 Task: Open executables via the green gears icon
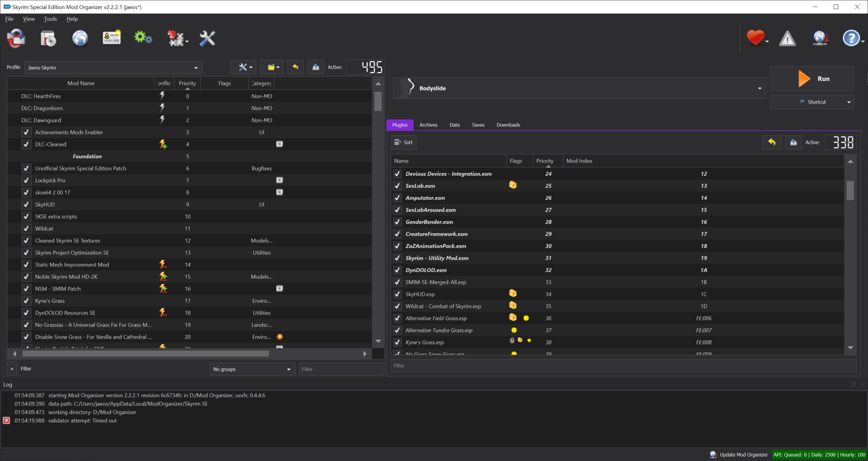(x=143, y=38)
